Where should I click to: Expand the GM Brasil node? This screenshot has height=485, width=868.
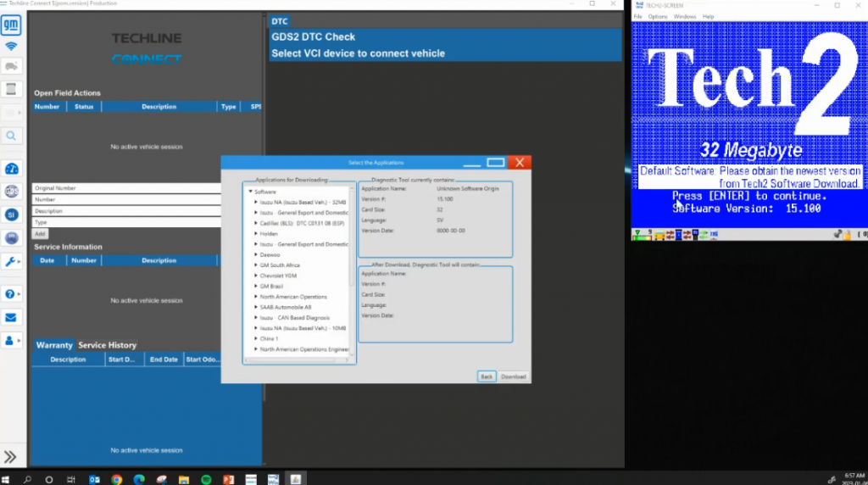[256, 287]
